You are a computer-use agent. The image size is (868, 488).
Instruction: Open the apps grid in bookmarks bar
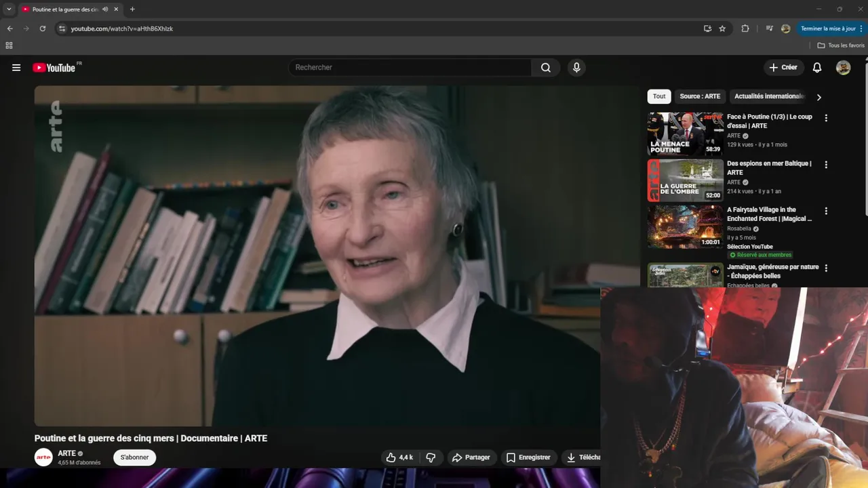pyautogui.click(x=9, y=45)
